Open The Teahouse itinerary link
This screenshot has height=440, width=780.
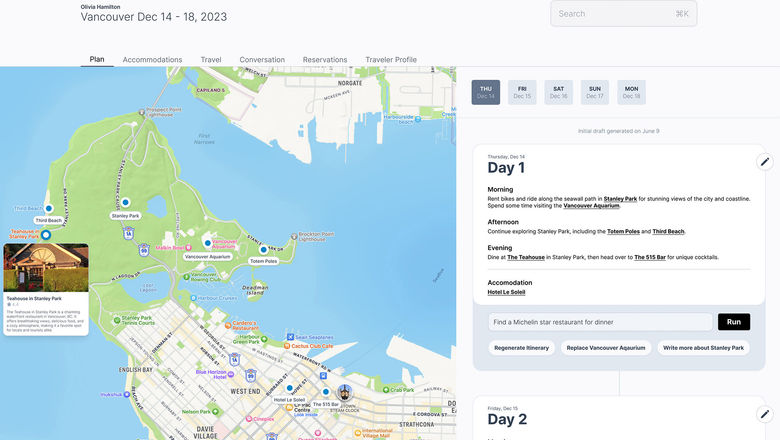pos(526,258)
